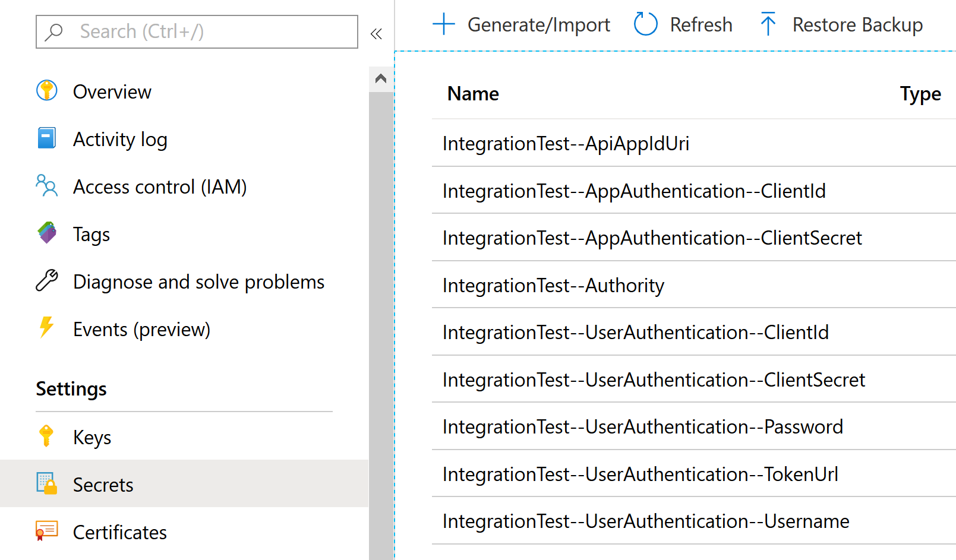Open Access control (IAM) page
The width and height of the screenshot is (956, 560).
159,187
